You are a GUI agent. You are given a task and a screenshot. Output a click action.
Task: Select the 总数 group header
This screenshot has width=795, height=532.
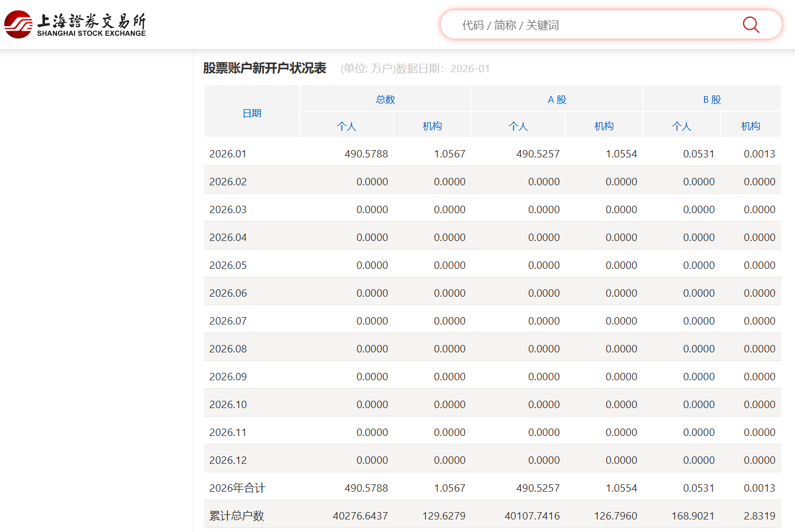point(385,99)
